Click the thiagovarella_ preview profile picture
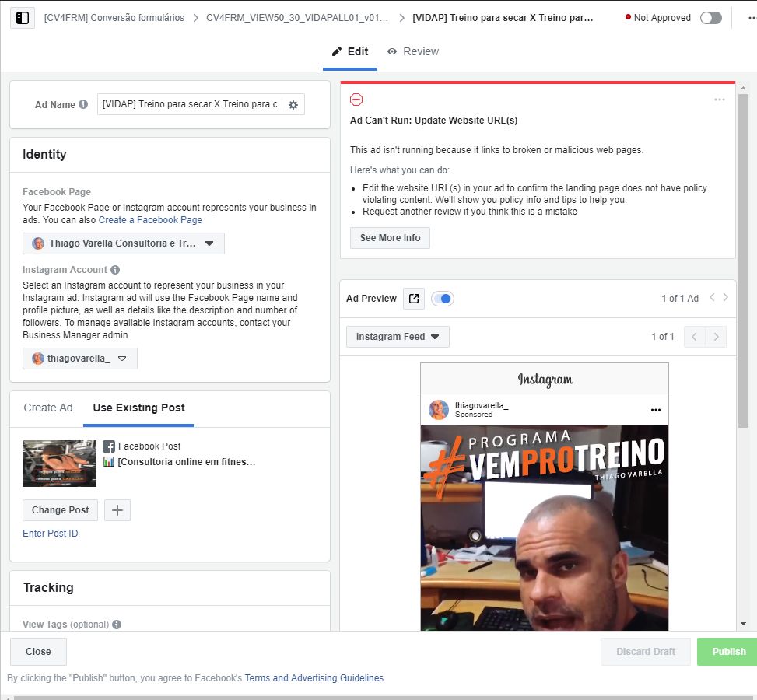 click(x=439, y=410)
